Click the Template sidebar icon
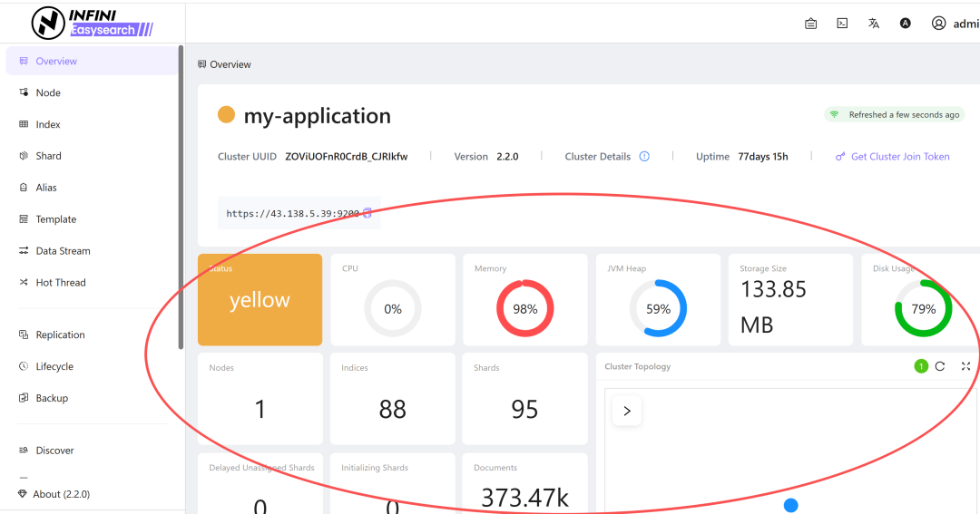Screen dimensions: 980x514 click(x=24, y=219)
